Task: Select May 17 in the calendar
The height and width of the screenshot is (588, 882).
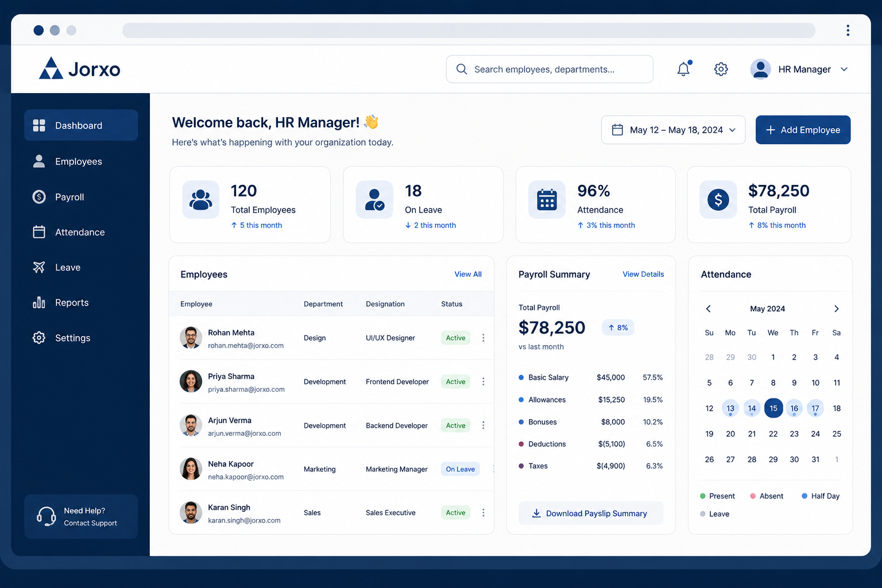Action: (815, 408)
